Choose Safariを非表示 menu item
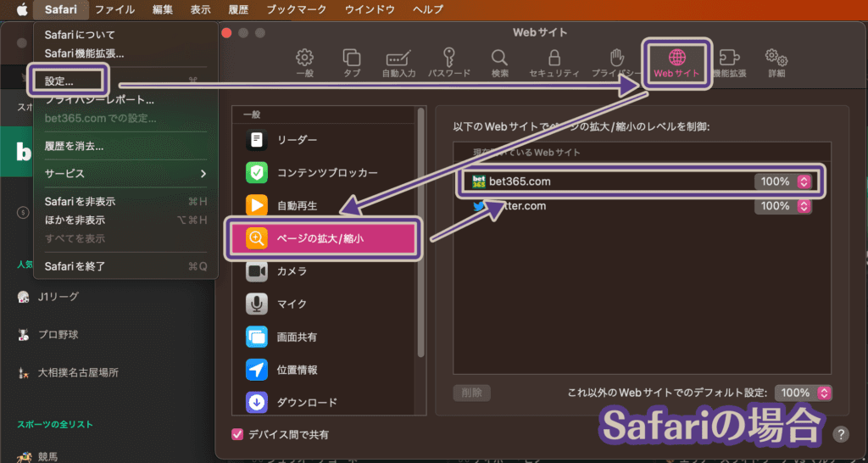 [x=125, y=202]
